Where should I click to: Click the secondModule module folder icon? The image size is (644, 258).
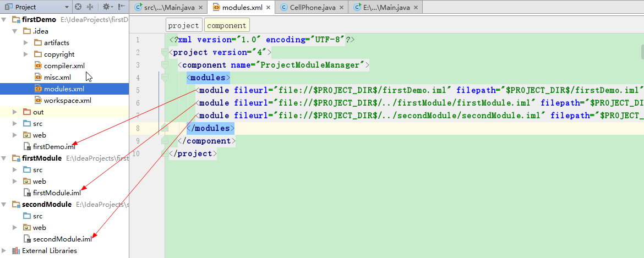point(16,204)
